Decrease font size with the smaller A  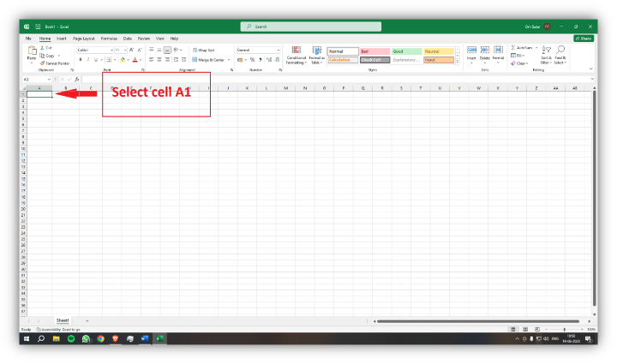tap(140, 50)
